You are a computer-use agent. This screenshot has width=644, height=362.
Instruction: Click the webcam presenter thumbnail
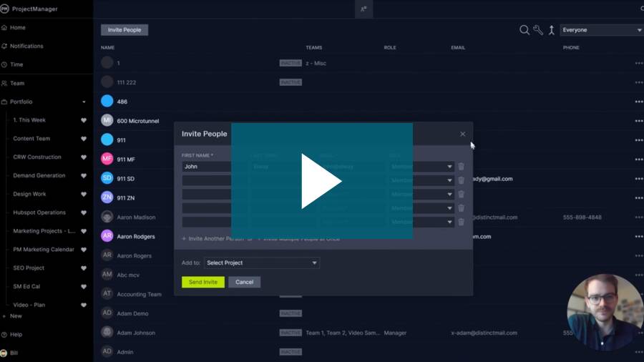coord(605,313)
